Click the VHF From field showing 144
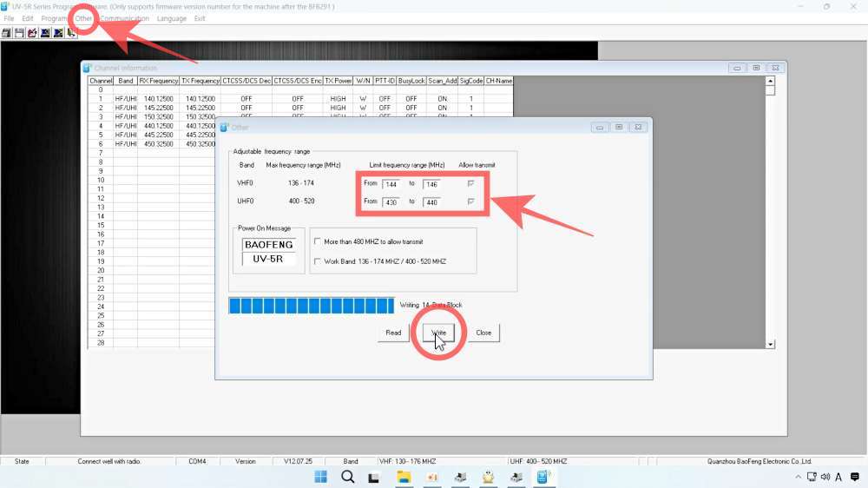The height and width of the screenshot is (488, 868). coord(391,184)
